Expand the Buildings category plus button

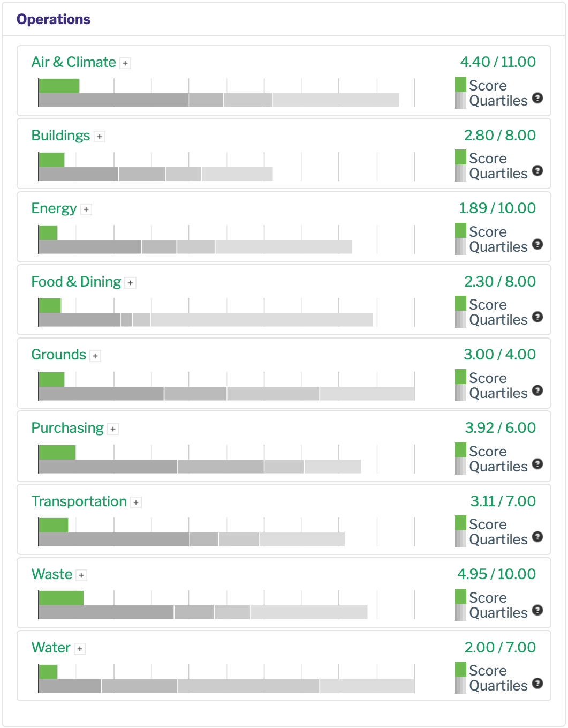tap(100, 137)
